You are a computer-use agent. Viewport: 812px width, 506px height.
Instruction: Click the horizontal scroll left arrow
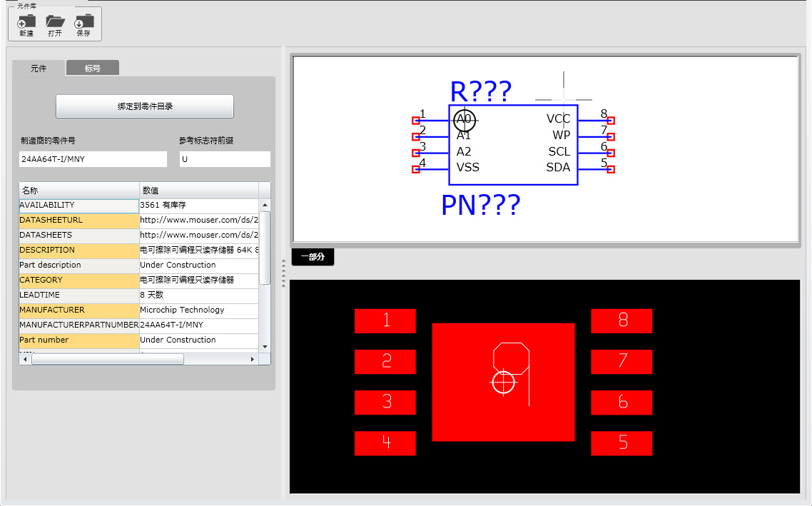(x=25, y=359)
